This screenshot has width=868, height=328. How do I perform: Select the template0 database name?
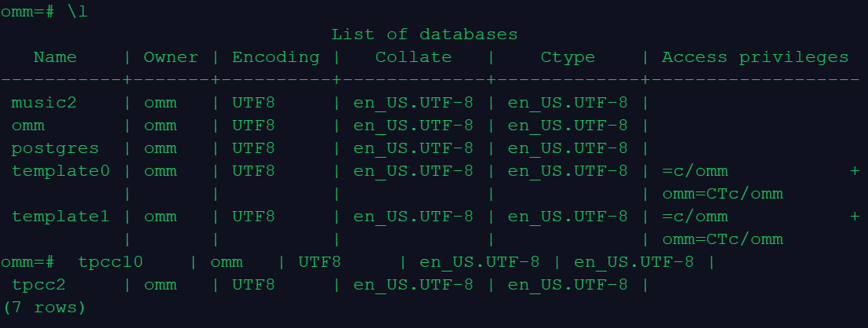[60, 171]
